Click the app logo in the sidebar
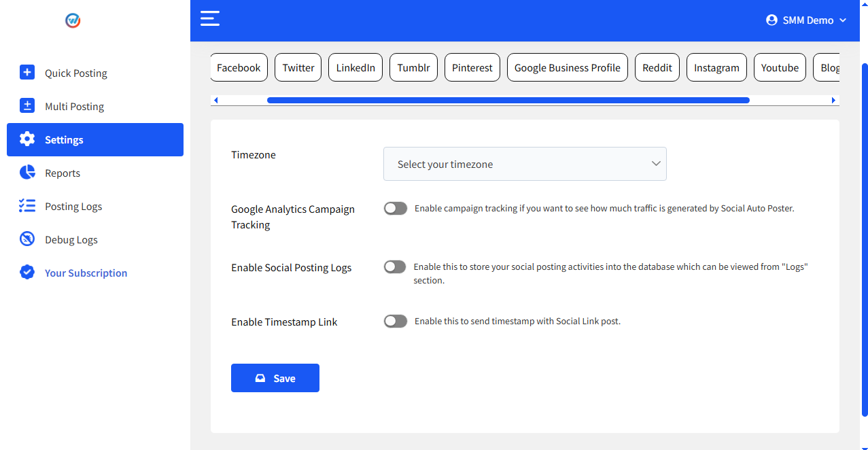 point(73,20)
